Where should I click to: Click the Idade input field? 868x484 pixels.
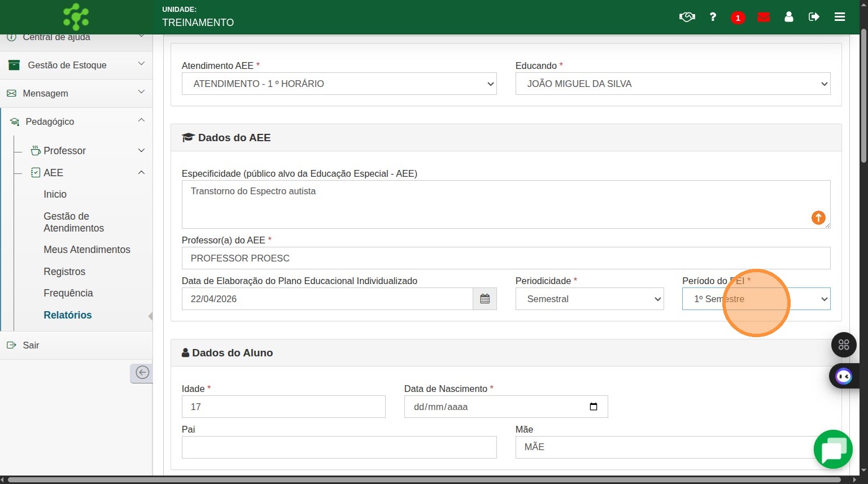[283, 407]
